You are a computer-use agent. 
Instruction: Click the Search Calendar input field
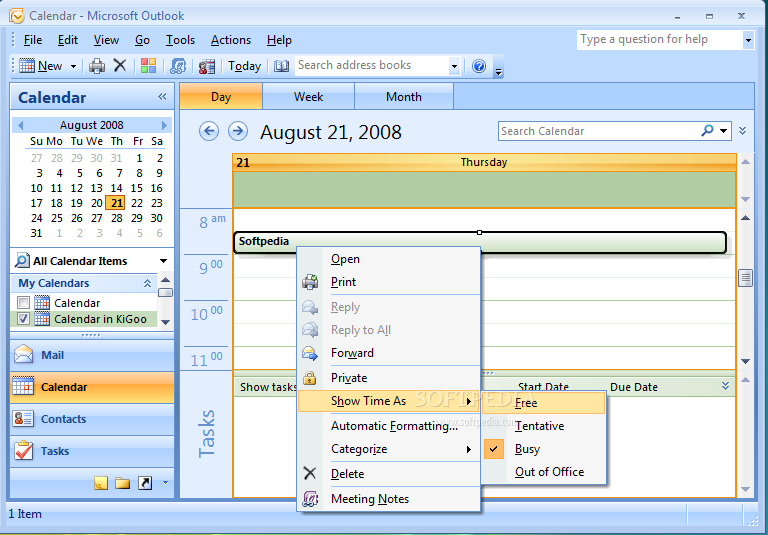599,131
